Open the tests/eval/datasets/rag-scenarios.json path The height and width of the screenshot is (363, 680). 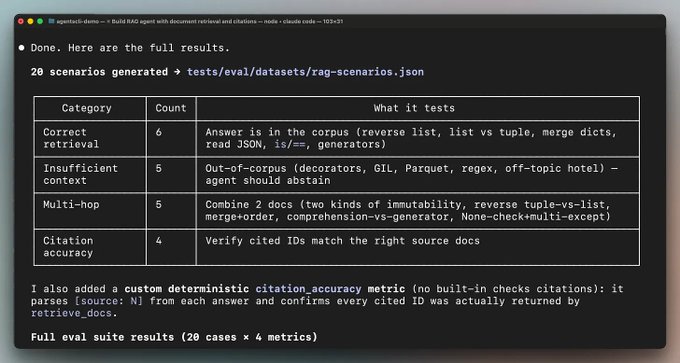pyautogui.click(x=305, y=72)
